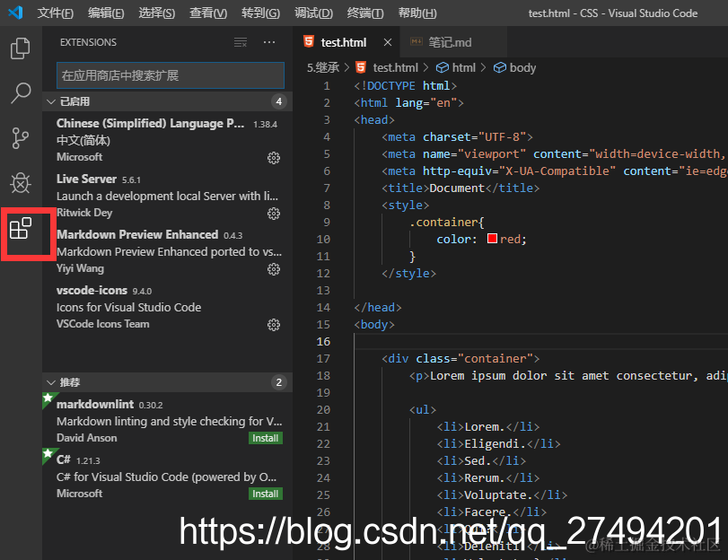Click html label in breadcrumb

tap(464, 68)
